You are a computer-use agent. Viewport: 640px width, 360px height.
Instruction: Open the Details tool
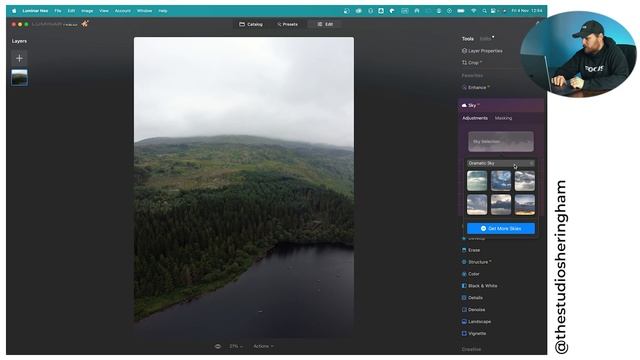pos(472,298)
